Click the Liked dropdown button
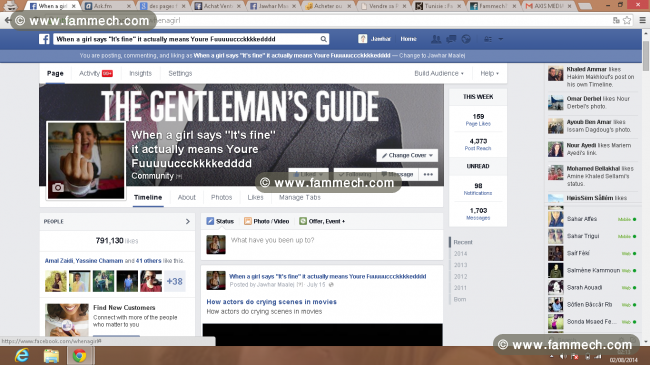 308,174
